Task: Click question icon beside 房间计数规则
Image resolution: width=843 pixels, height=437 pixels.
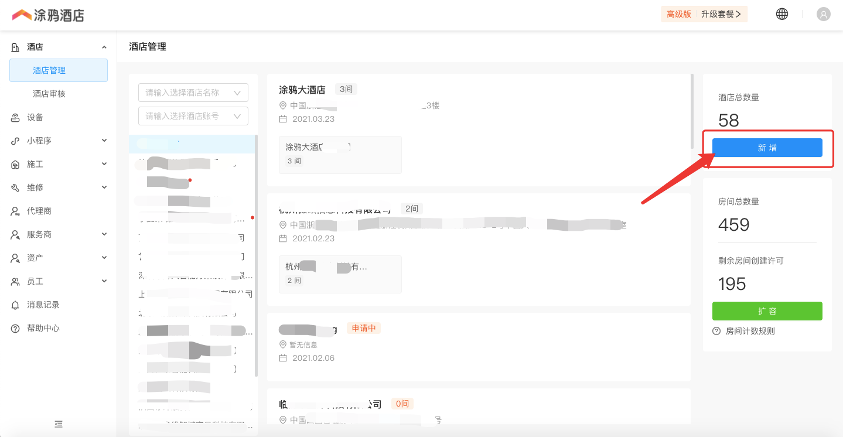Action: click(x=717, y=331)
